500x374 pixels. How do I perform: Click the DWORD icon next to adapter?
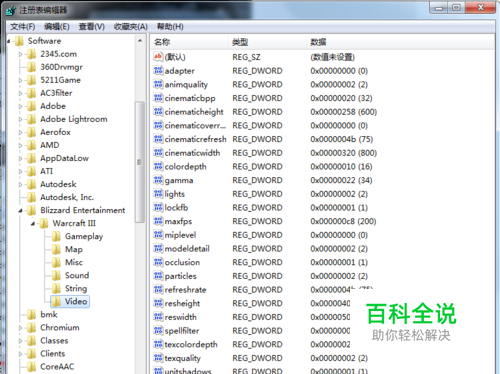(158, 71)
